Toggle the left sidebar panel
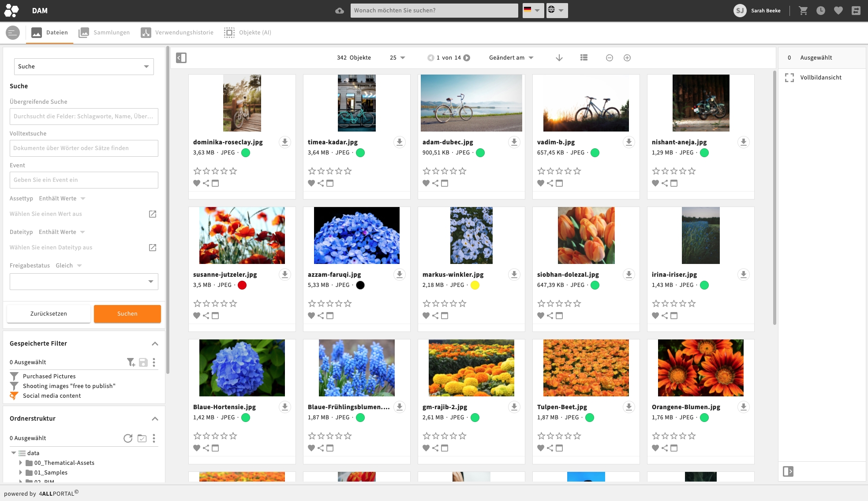The image size is (868, 501). (x=181, y=58)
